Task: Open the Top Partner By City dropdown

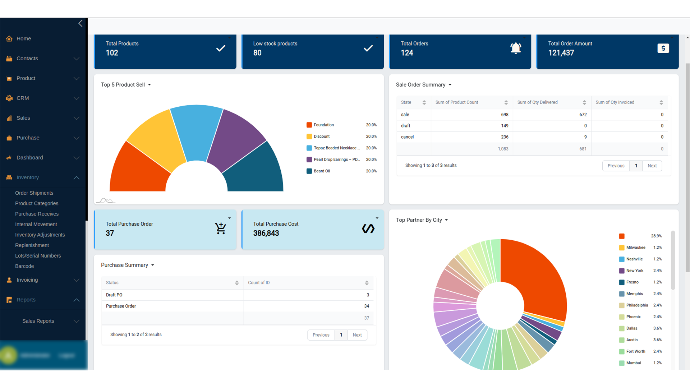Action: coord(446,220)
